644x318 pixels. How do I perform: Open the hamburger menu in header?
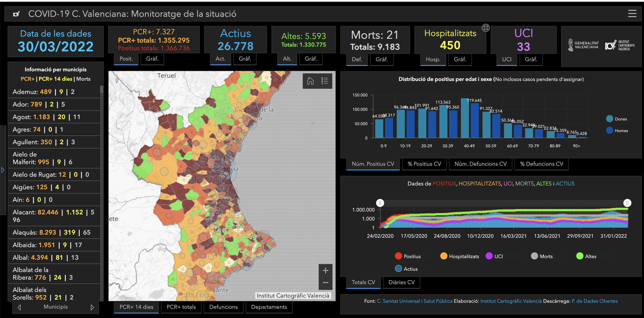(632, 13)
